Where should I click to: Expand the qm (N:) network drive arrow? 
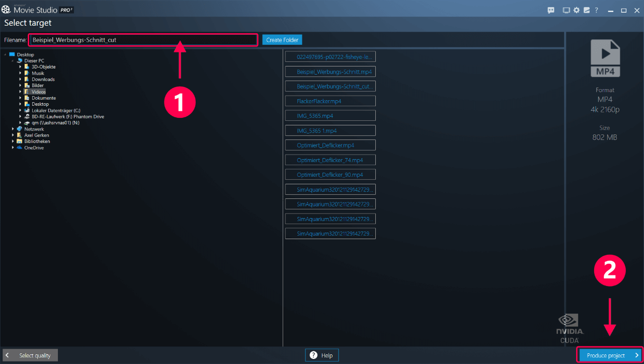coord(21,122)
